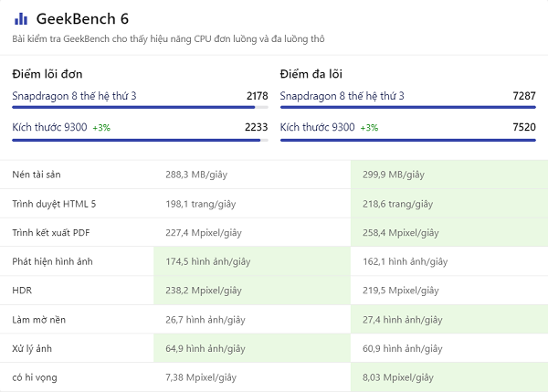Click the +3% badge in multi-core section
The height and width of the screenshot is (392, 548).
(x=369, y=128)
